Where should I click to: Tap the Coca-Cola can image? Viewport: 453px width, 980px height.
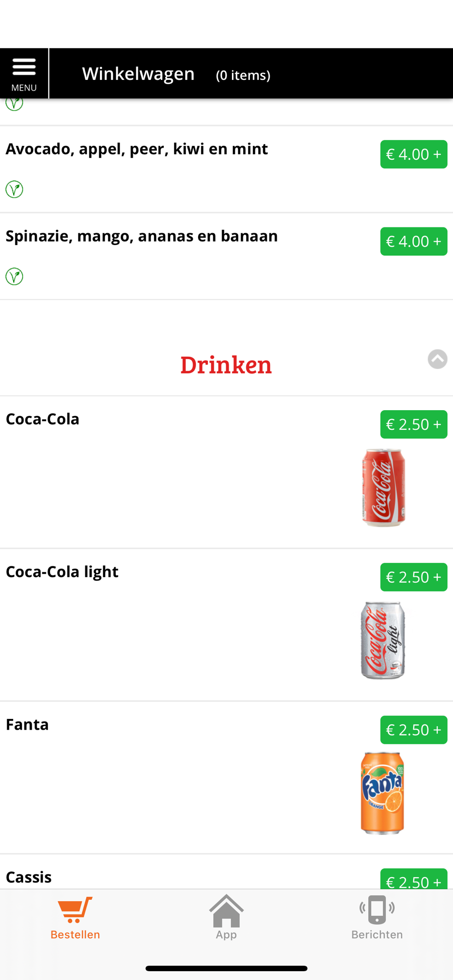(x=383, y=488)
